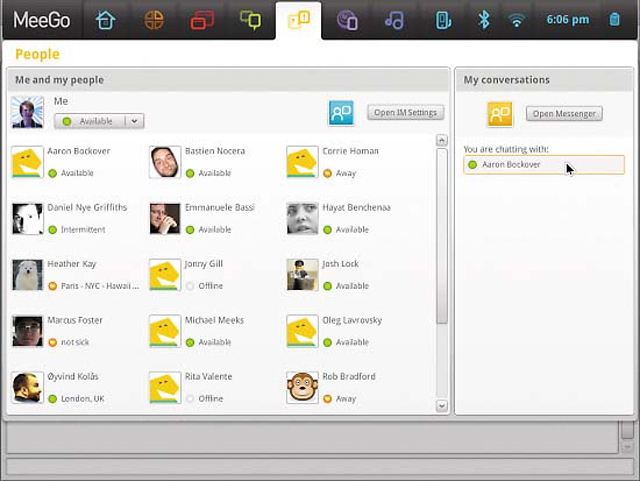The width and height of the screenshot is (640, 481).
Task: Click the 6:06 pm clock
Action: click(x=568, y=20)
